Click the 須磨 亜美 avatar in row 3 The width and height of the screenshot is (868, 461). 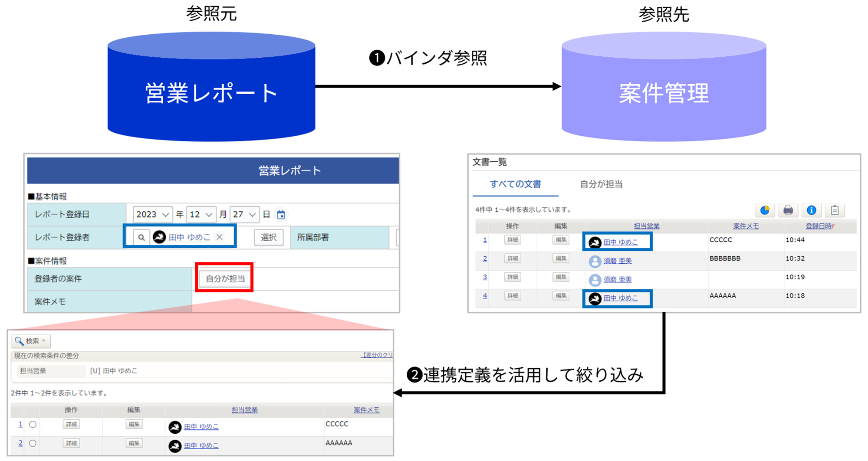click(595, 280)
